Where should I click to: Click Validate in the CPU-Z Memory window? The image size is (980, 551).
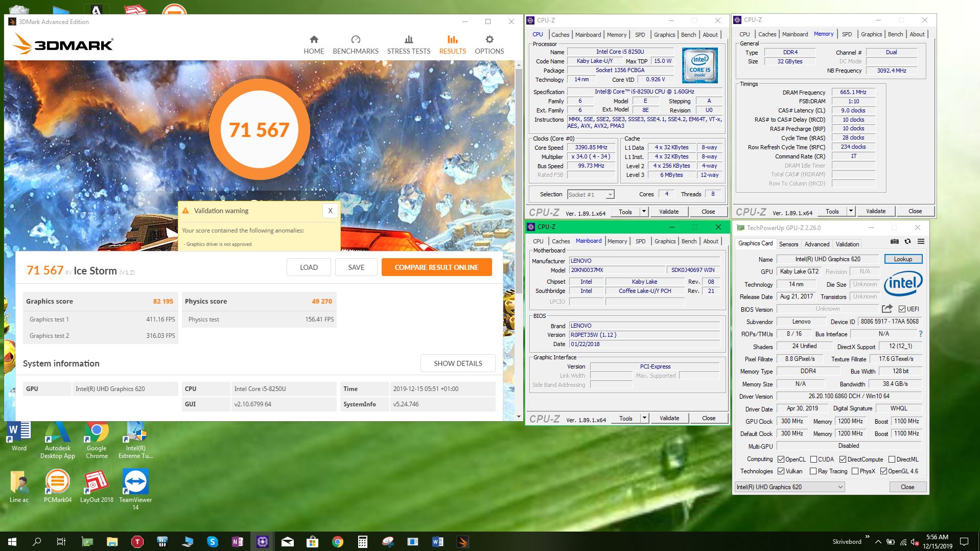coord(876,211)
